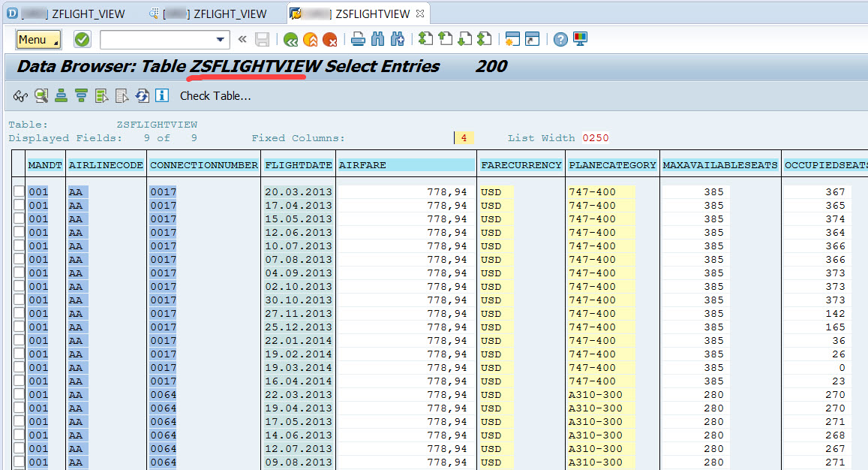This screenshot has height=470, width=868.
Task: Open the Menu dropdown button
Action: pos(38,39)
